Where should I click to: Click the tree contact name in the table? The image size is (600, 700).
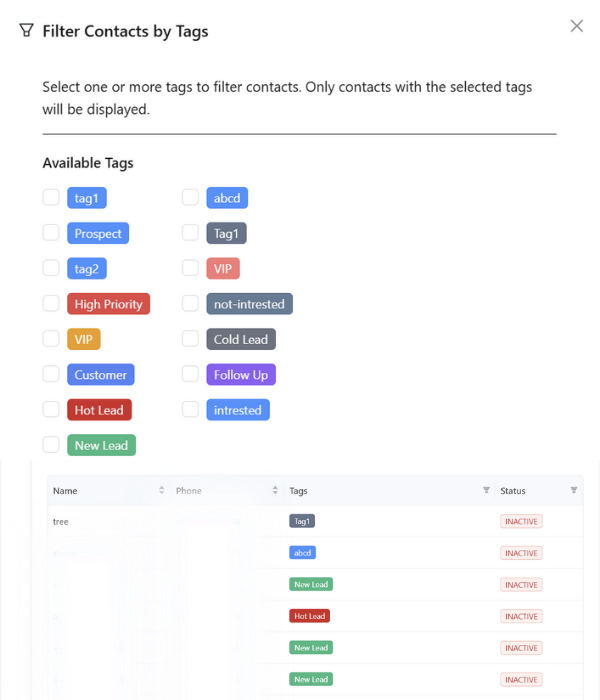click(x=61, y=522)
